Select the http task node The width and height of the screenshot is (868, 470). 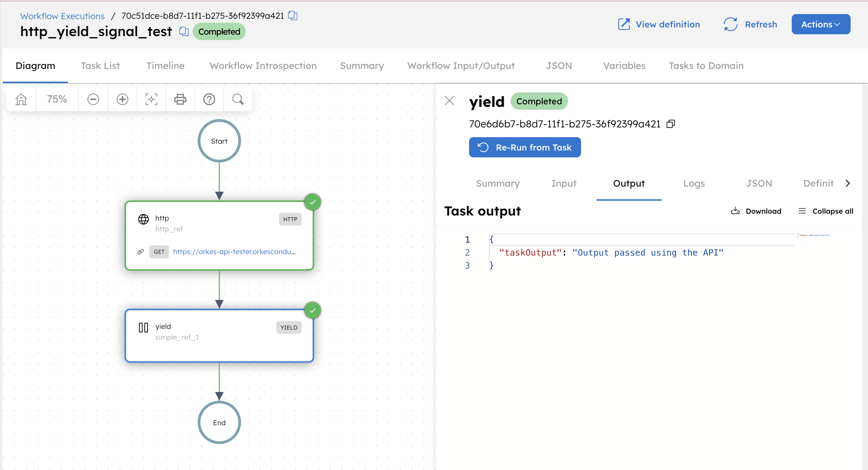coord(219,235)
